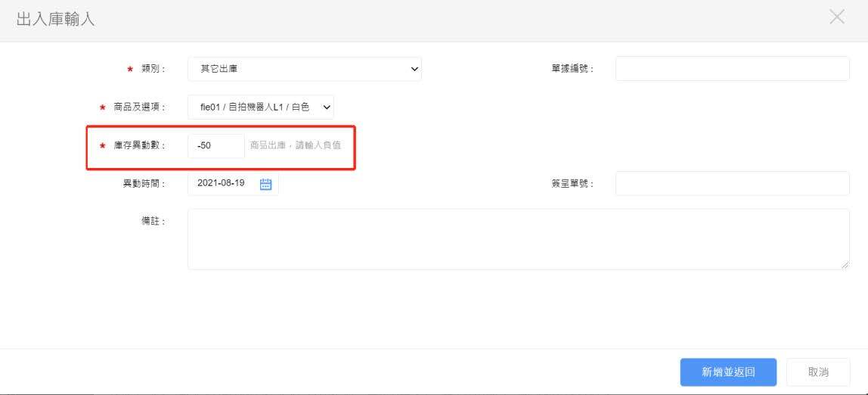Click the 類別 field label

(153, 69)
